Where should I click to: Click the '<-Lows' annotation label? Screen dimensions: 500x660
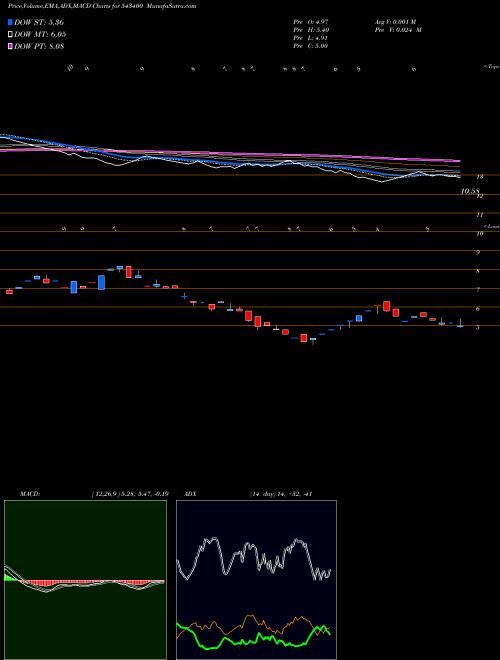click(x=491, y=226)
